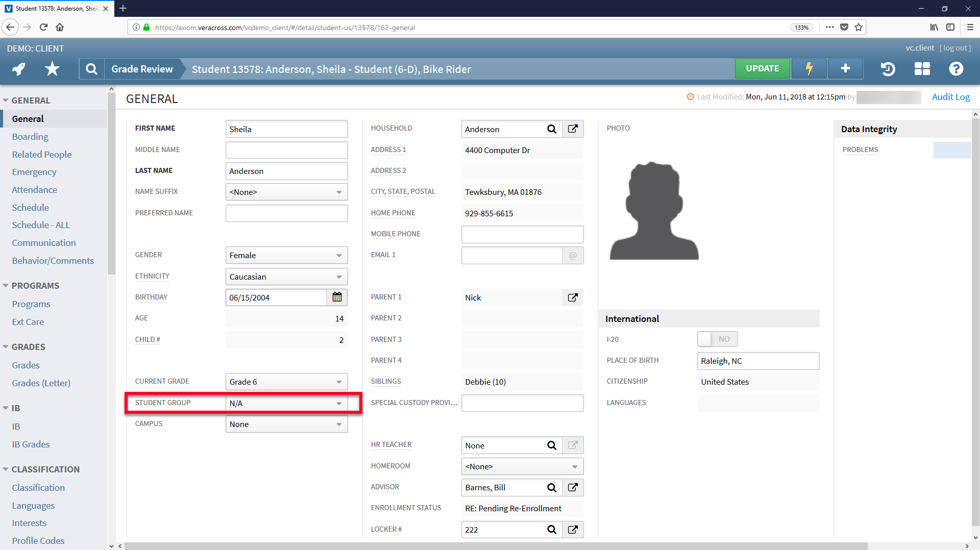Viewport: 980px width, 550px height.
Task: Select Emergency in the sidebar
Action: (x=34, y=172)
